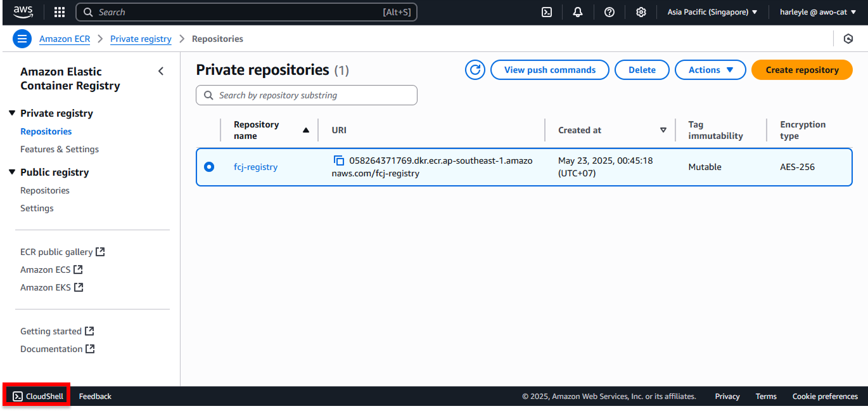Image resolution: width=868 pixels, height=411 pixels.
Task: Open the AWS services grid menu
Action: pyautogui.click(x=60, y=12)
